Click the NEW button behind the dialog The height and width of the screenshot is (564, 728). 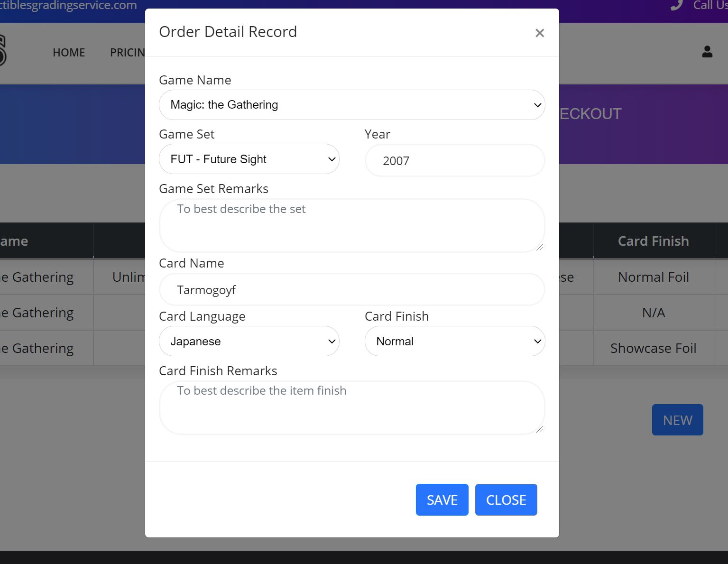tap(677, 420)
